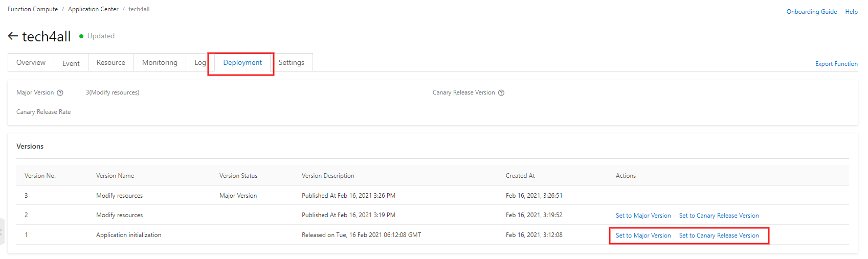The height and width of the screenshot is (259, 868).
Task: Click the Application initialization version name
Action: pyautogui.click(x=128, y=235)
